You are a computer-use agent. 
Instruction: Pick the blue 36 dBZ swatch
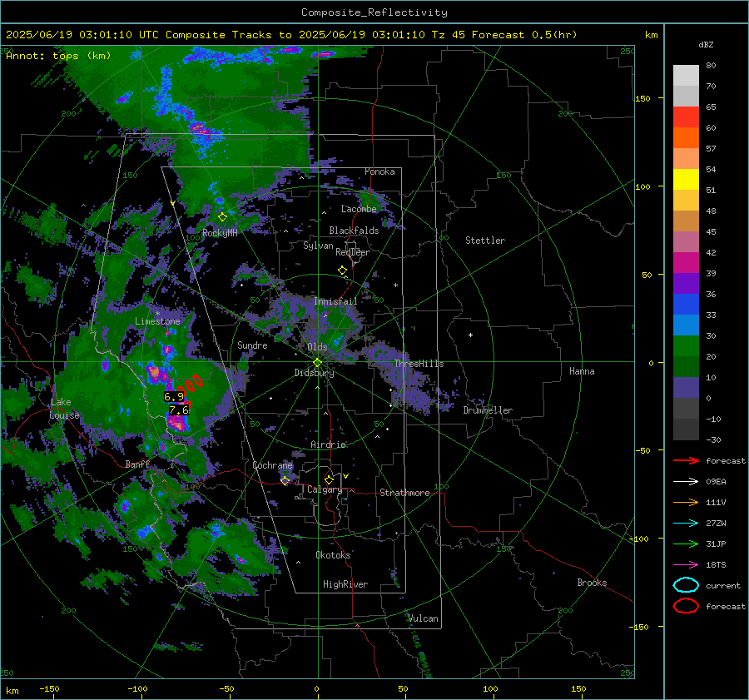pos(686,304)
